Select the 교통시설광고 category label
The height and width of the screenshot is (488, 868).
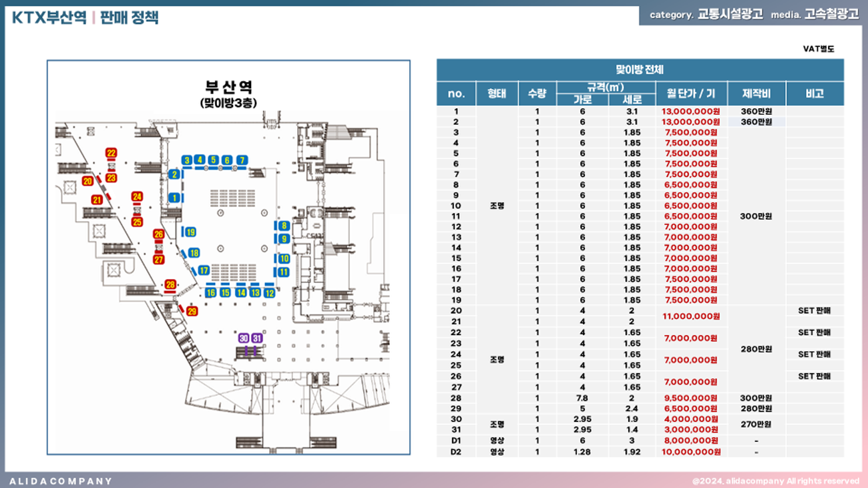tap(730, 15)
